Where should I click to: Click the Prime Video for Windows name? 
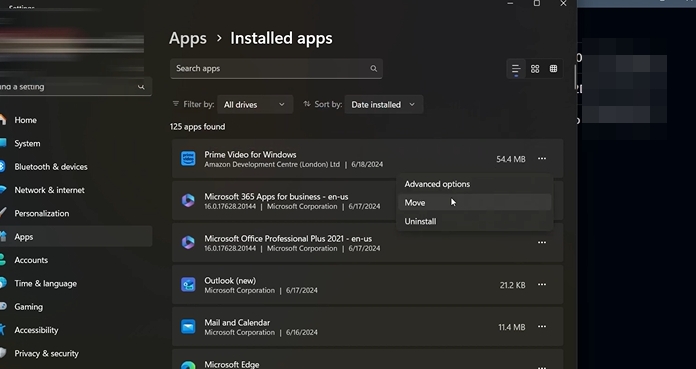(250, 155)
